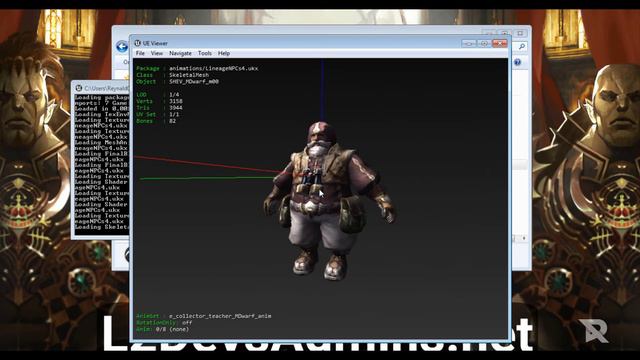Click the UV Set 1/1 value
This screenshot has height=360, width=640.
[174, 114]
